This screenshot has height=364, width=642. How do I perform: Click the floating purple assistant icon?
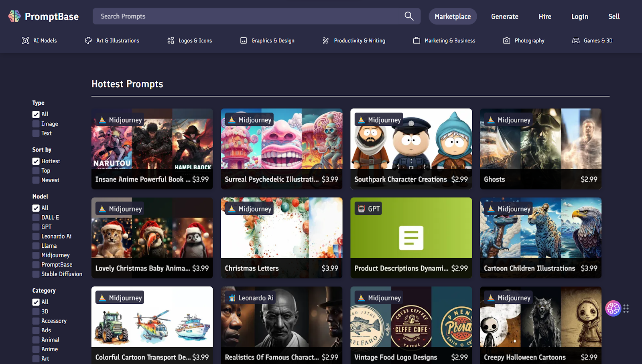click(613, 308)
